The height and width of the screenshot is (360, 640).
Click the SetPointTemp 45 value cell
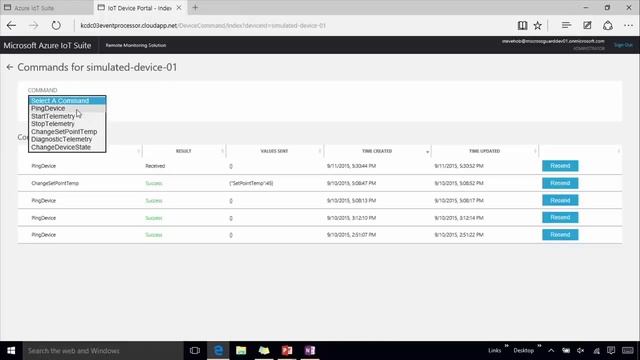point(251,183)
